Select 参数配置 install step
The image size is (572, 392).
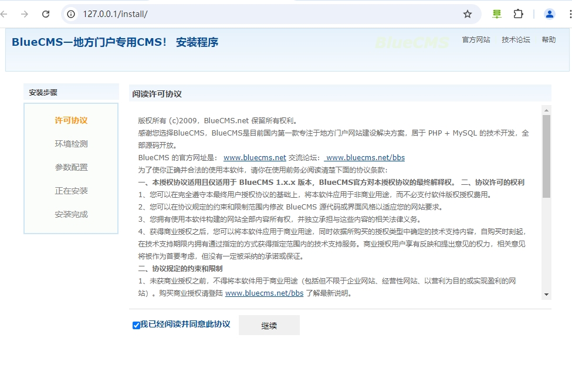(71, 167)
